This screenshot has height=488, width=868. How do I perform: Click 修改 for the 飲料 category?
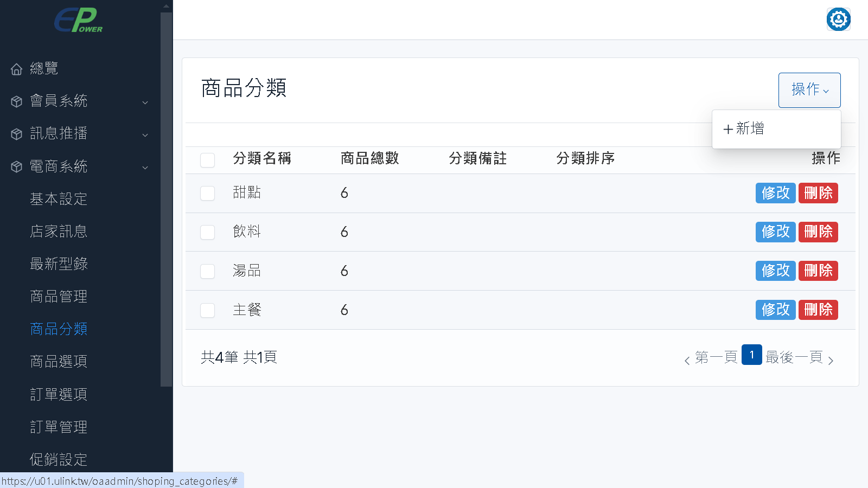click(x=775, y=232)
